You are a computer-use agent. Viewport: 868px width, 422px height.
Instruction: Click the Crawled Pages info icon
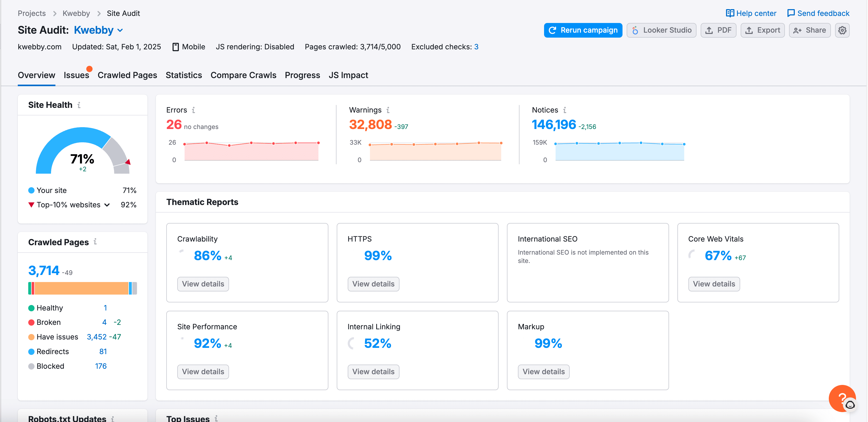(x=95, y=242)
